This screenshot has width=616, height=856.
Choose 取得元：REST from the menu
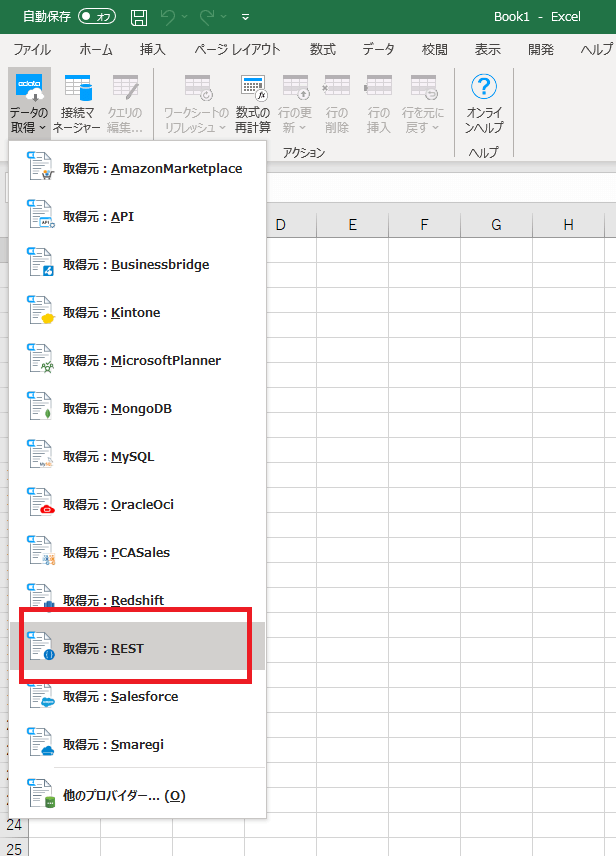[x=137, y=646]
